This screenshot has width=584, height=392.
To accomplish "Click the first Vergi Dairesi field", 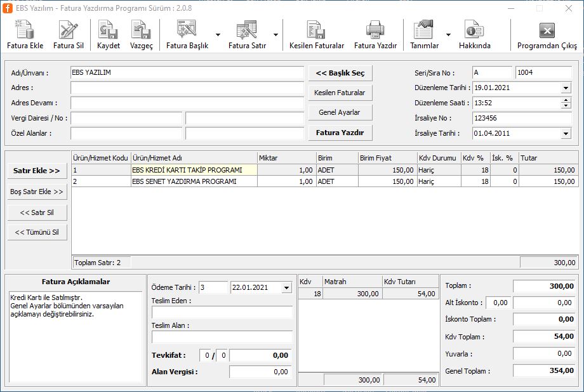I will (126, 118).
